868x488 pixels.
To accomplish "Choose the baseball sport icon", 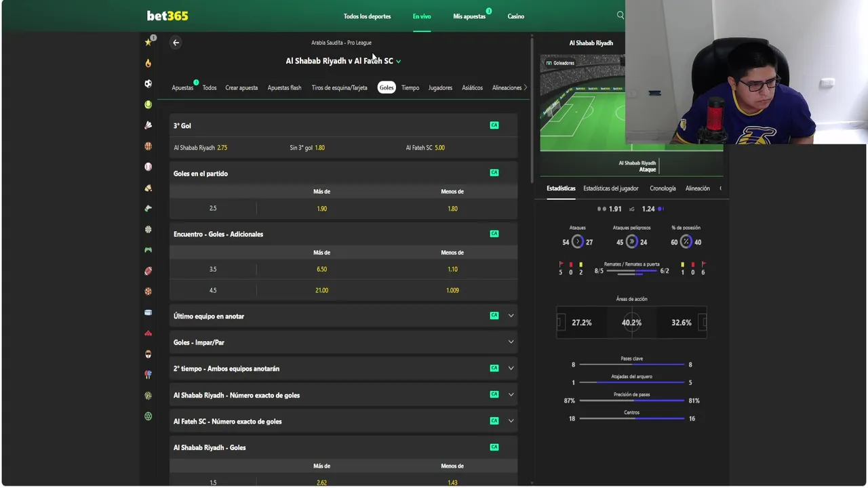I will (x=148, y=167).
